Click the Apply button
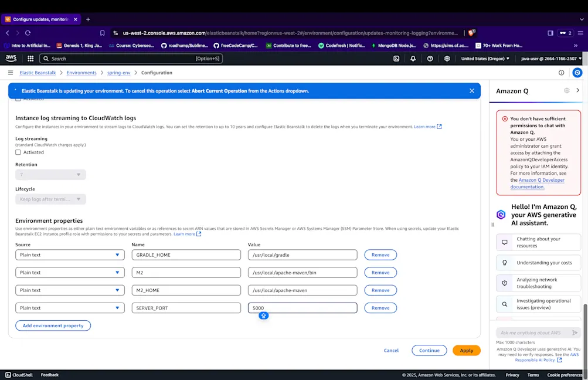The image size is (588, 380). tap(467, 350)
